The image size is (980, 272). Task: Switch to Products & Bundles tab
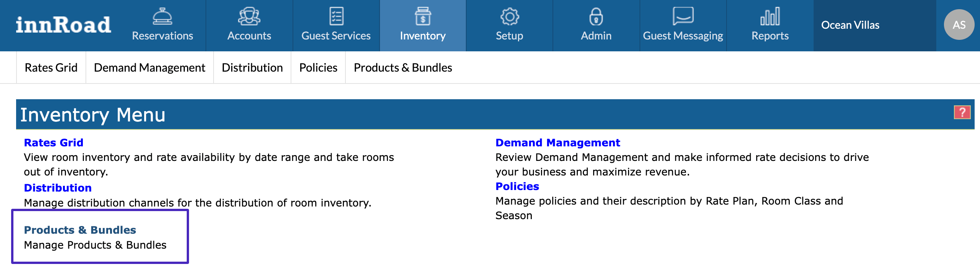pyautogui.click(x=403, y=68)
